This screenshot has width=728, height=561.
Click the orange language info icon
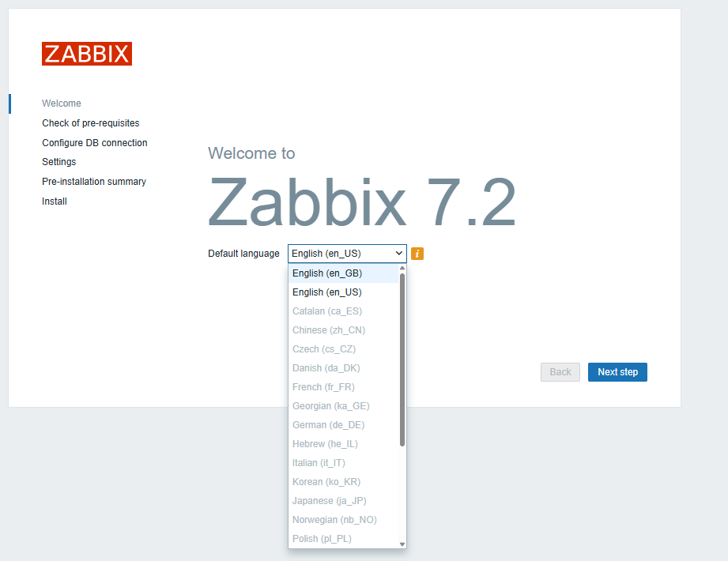[x=417, y=254]
